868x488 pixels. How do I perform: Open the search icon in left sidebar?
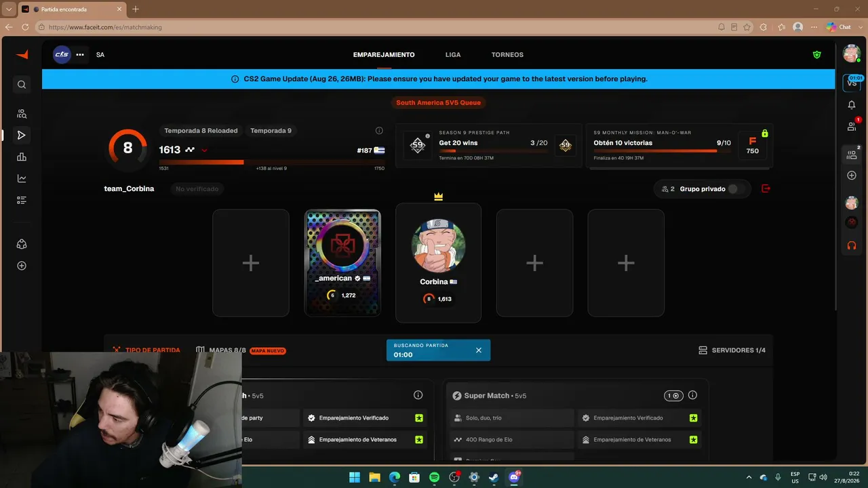point(22,85)
